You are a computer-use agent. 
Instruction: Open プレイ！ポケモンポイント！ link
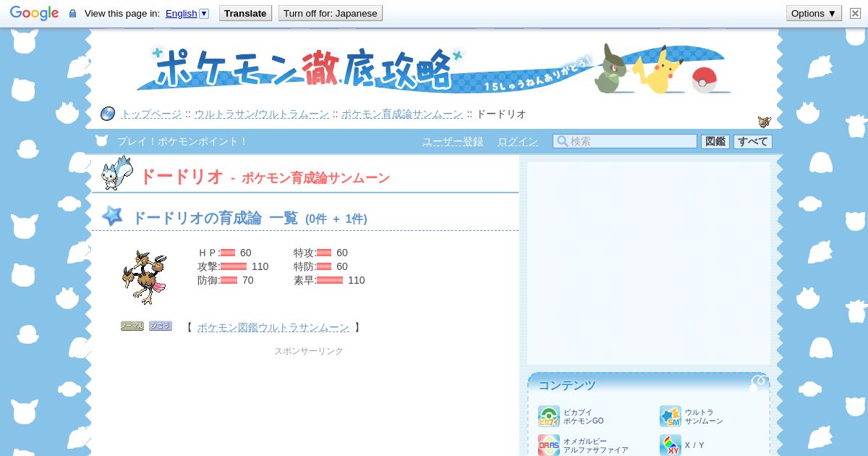[182, 142]
